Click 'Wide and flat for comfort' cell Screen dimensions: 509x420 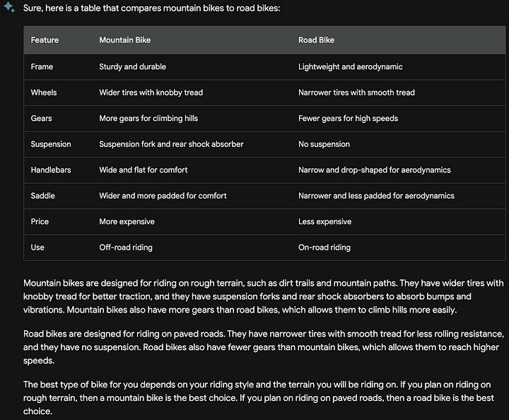(x=143, y=170)
